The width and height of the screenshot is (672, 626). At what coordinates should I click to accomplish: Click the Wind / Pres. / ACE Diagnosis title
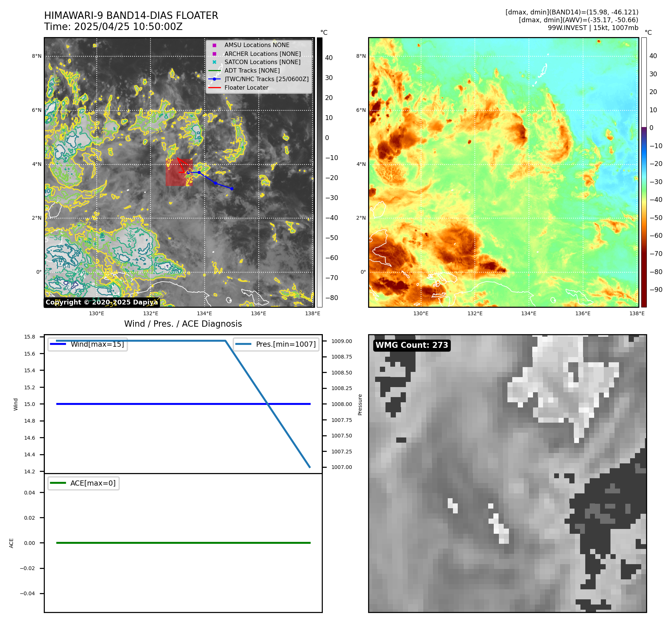point(183,324)
